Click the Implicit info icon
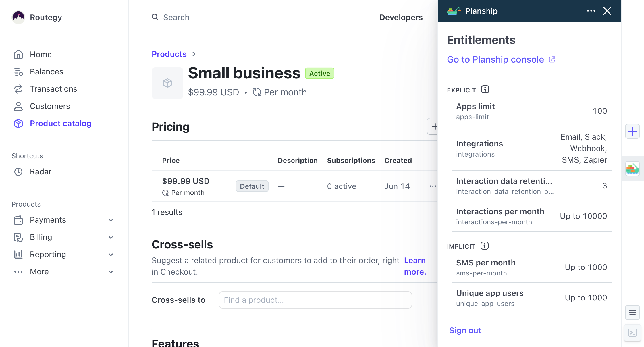 484,246
